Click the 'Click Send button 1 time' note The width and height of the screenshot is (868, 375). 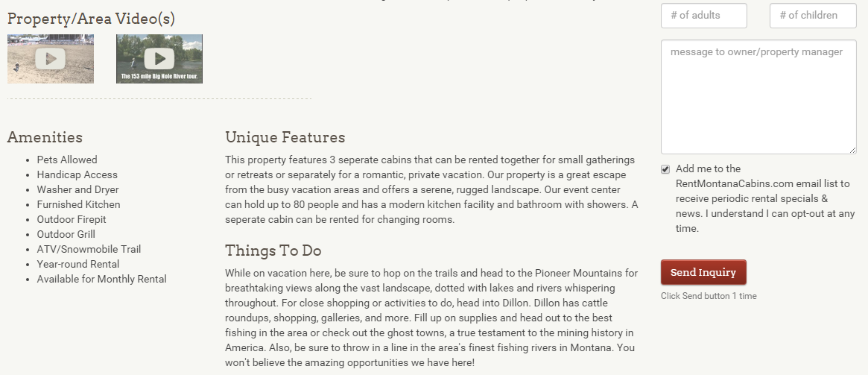709,296
